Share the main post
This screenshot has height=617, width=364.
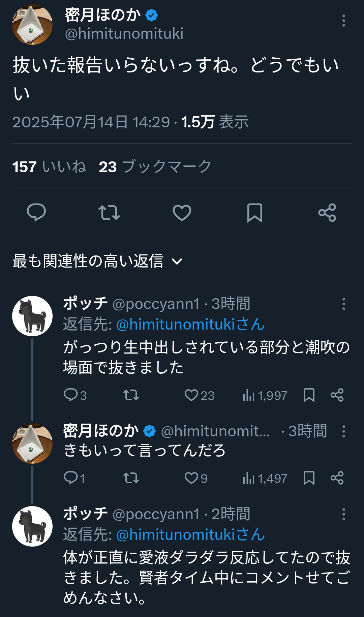[327, 213]
